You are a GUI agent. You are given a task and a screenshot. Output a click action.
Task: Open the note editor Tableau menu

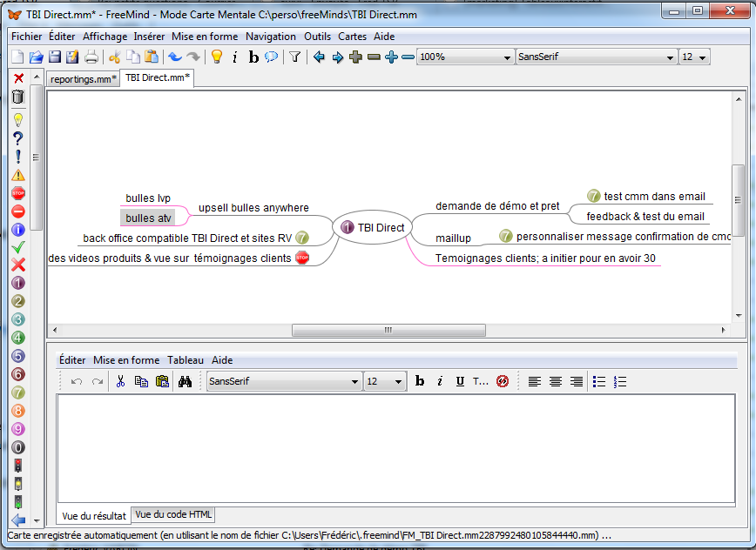click(186, 360)
